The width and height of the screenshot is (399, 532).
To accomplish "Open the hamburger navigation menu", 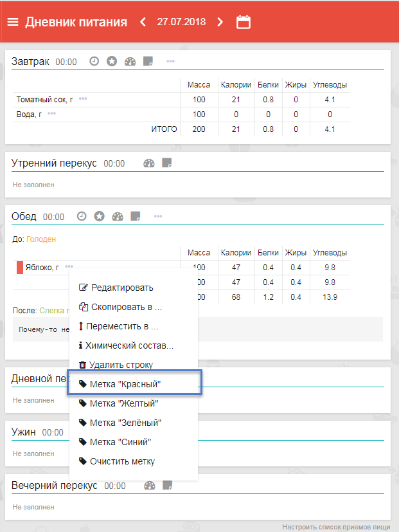I will click(13, 22).
